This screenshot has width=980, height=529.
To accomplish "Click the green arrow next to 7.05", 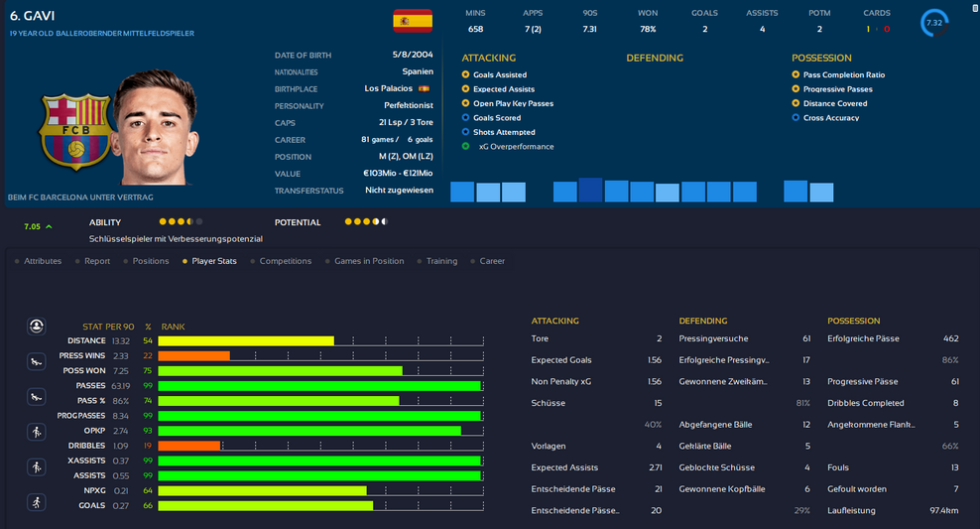I will (49, 227).
